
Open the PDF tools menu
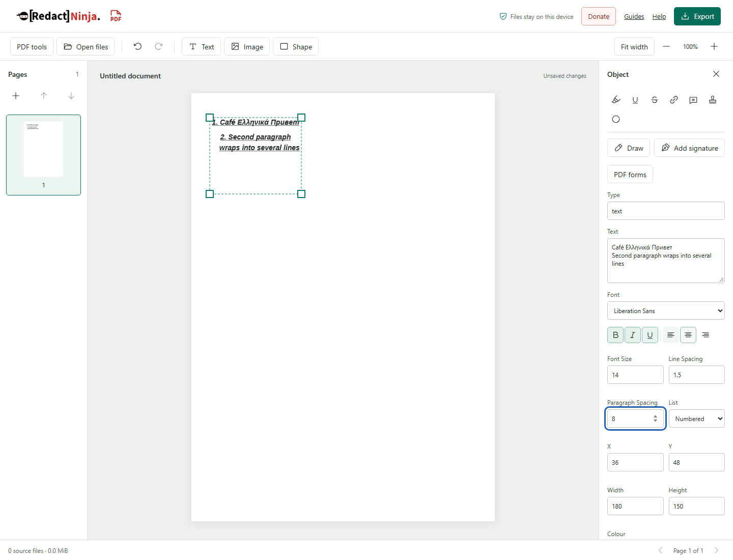tap(32, 46)
